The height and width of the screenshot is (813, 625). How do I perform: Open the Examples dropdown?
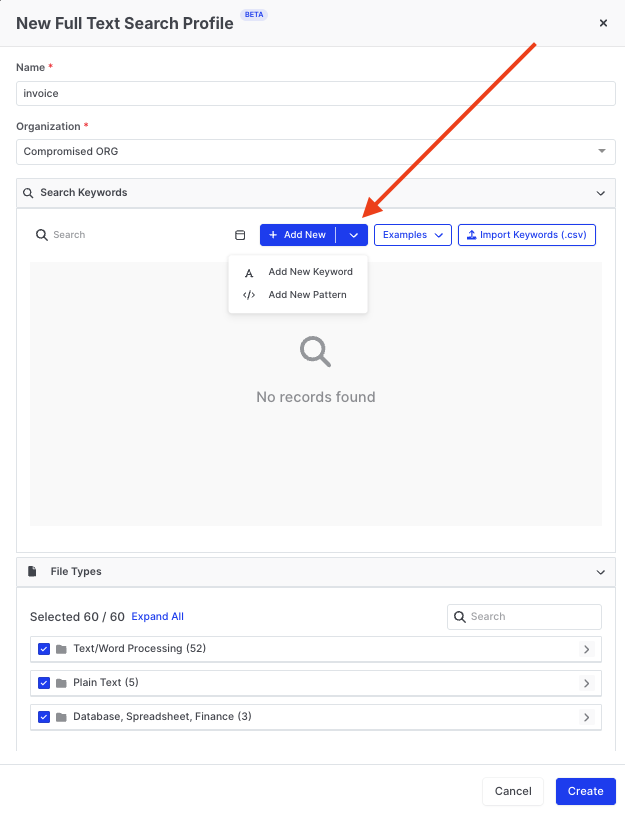point(413,235)
